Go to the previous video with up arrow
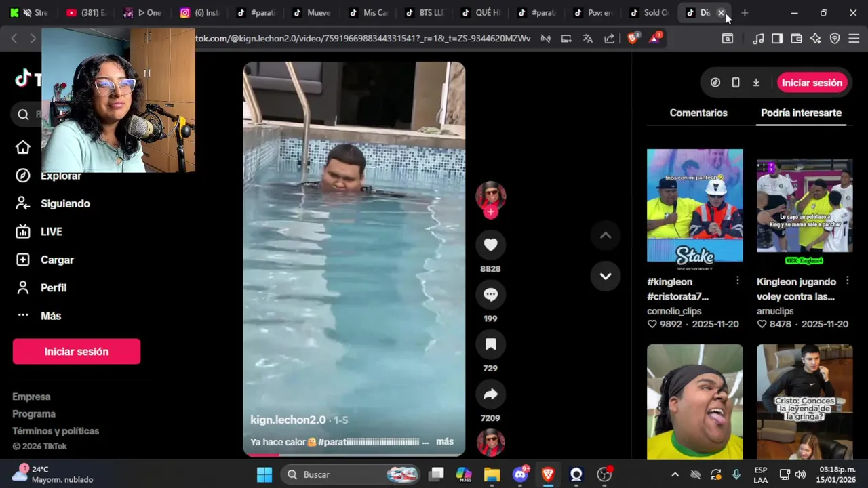The height and width of the screenshot is (488, 868). [606, 235]
